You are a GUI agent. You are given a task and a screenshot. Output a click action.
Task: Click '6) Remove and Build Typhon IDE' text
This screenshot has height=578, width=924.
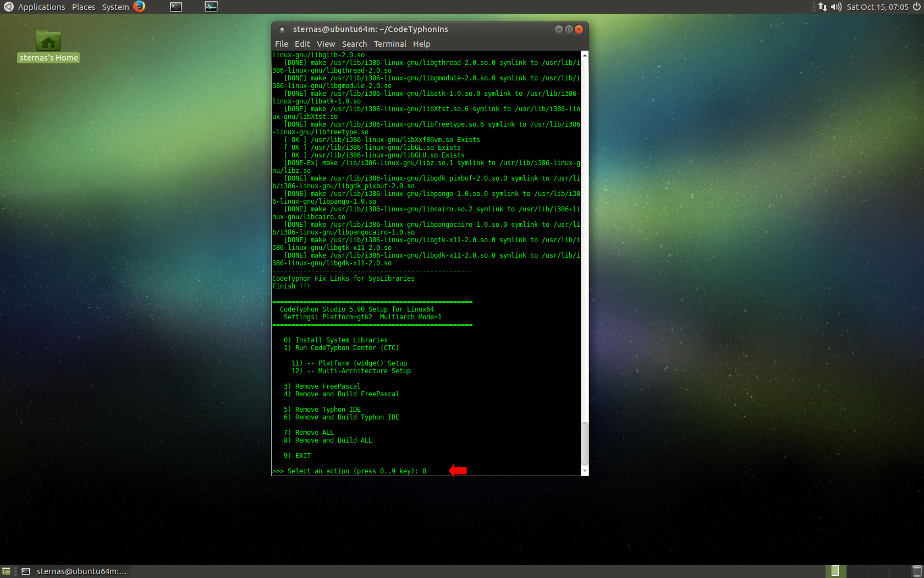click(342, 417)
